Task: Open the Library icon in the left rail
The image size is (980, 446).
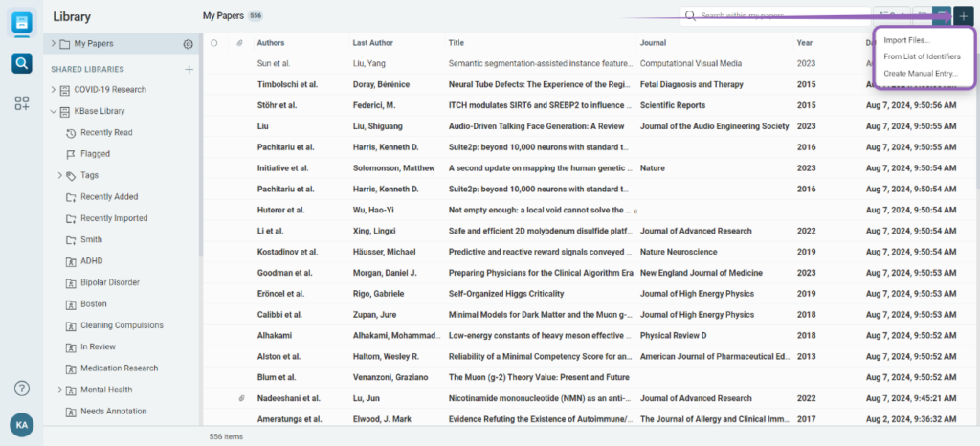Action: (21, 22)
